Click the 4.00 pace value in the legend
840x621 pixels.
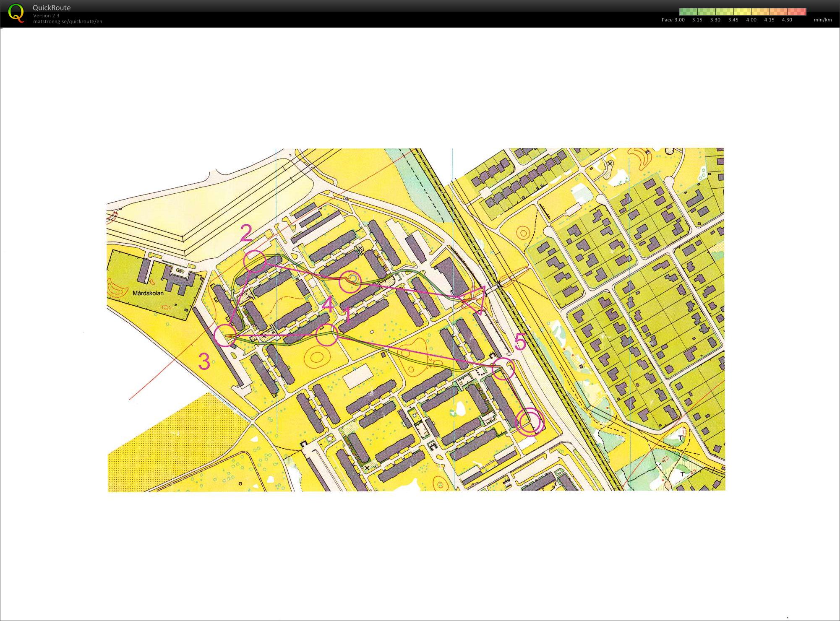tap(751, 20)
